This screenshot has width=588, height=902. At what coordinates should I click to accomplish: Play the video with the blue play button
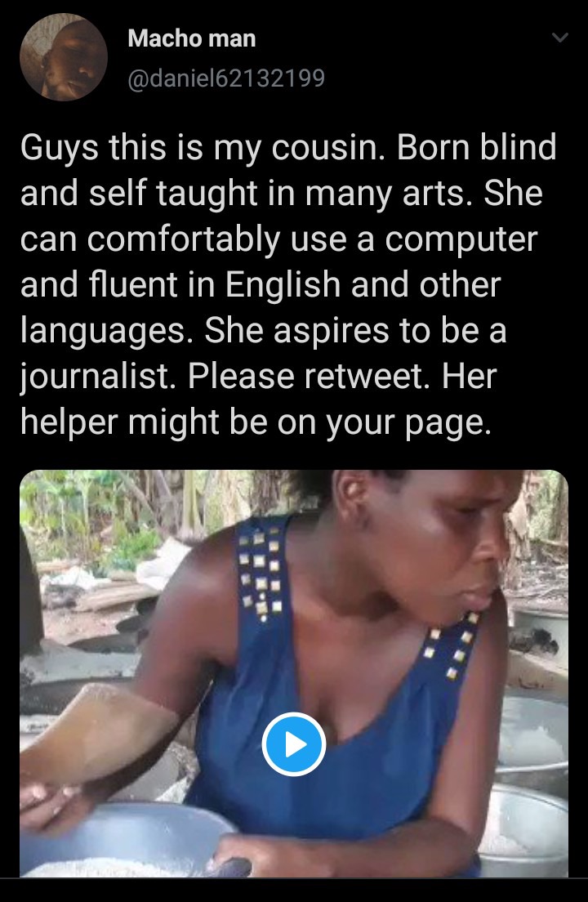(x=294, y=743)
